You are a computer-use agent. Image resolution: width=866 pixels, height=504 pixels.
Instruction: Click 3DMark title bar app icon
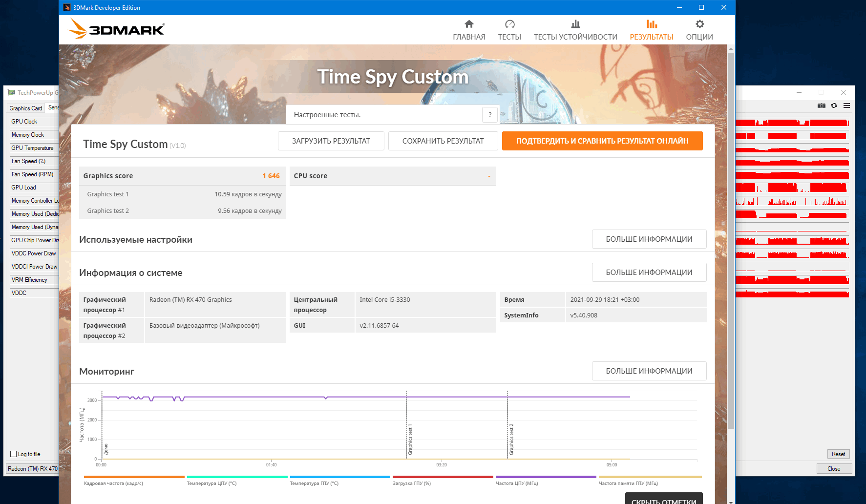(67, 7)
